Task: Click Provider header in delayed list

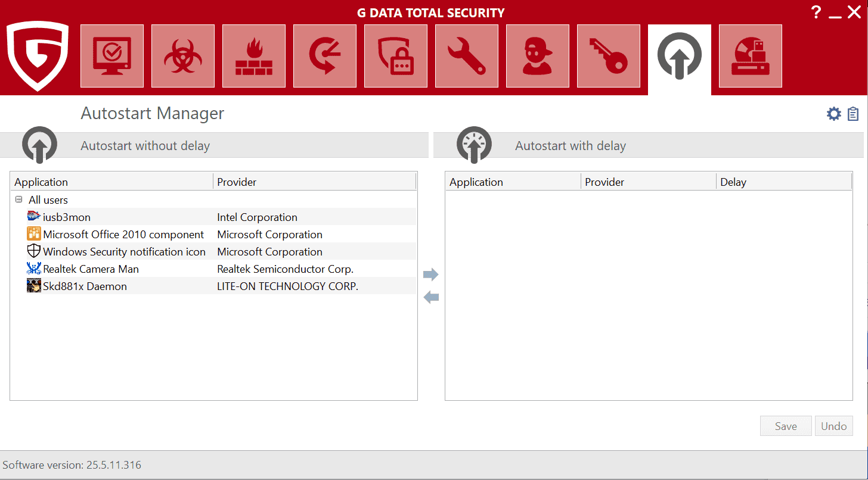Action: click(649, 182)
